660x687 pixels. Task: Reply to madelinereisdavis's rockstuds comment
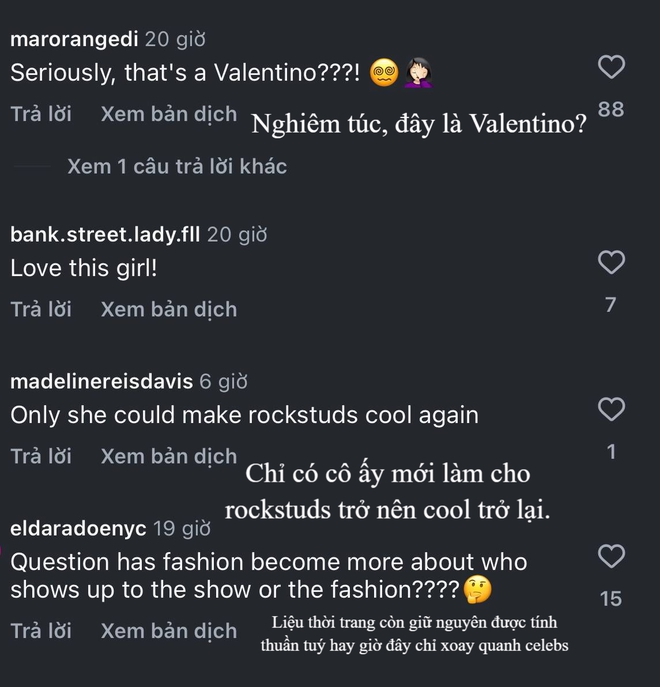coord(41,456)
